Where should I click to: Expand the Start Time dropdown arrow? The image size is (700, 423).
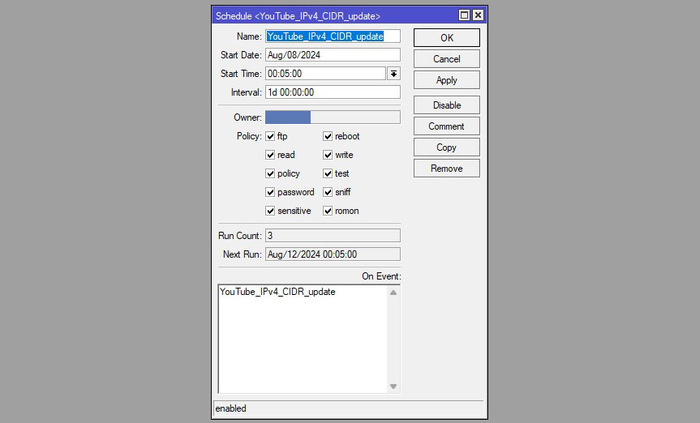(x=394, y=73)
